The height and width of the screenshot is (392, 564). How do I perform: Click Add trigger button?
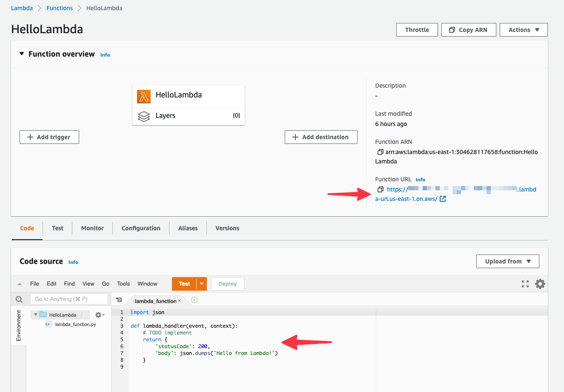(49, 137)
